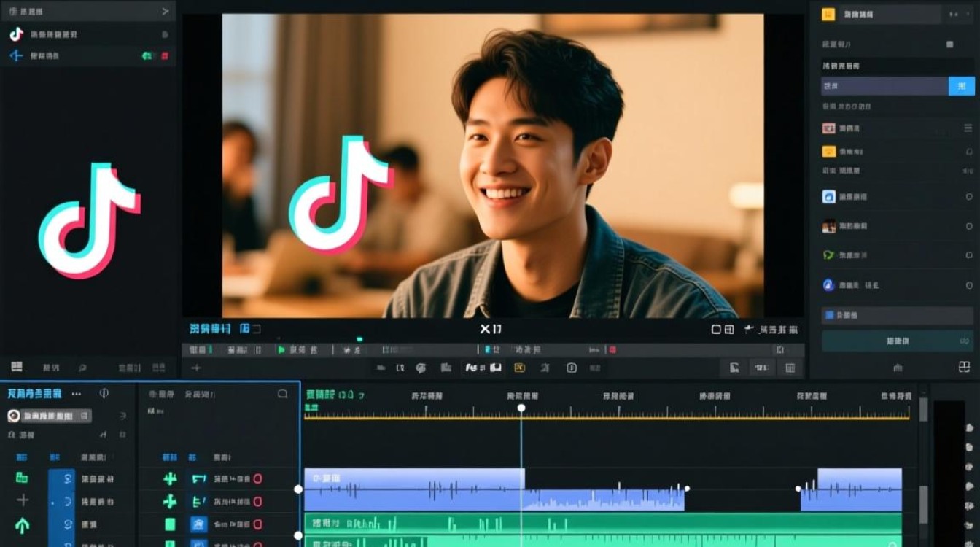
Task: Click the plus icon in the toolbar below the preview
Action: [195, 368]
